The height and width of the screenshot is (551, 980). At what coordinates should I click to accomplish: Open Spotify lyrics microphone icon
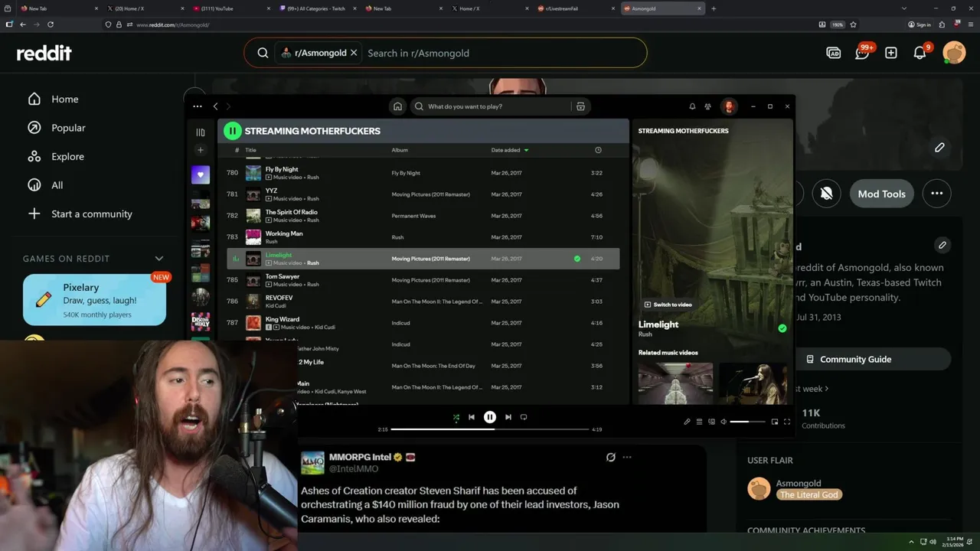[x=687, y=422]
